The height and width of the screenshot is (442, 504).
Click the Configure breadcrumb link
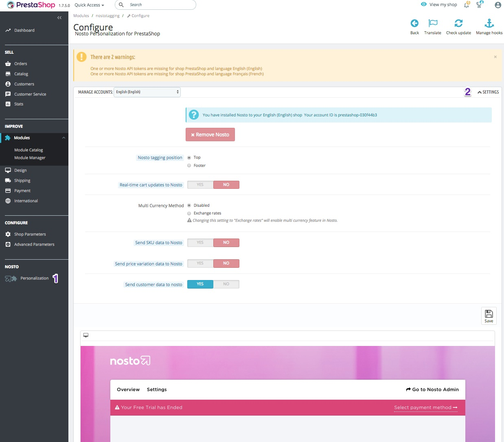[x=138, y=16]
